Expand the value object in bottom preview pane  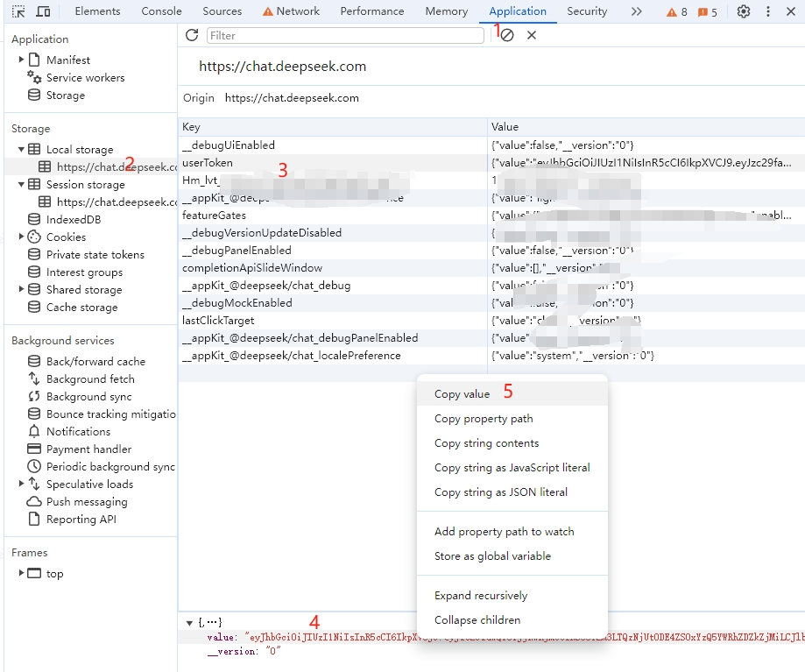(x=187, y=622)
